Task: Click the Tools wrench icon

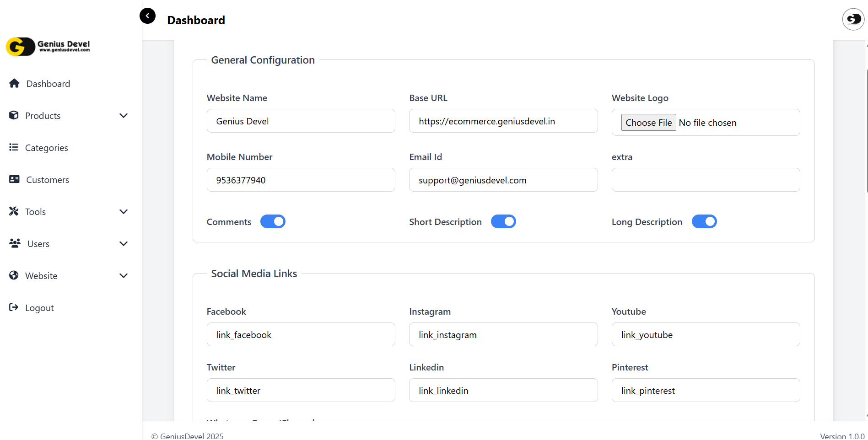Action: 14,211
